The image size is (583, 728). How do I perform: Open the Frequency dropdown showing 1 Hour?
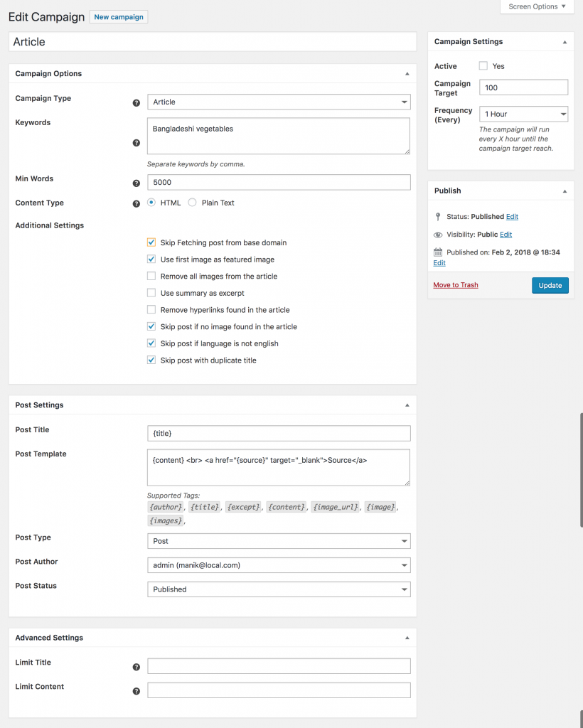(x=523, y=114)
